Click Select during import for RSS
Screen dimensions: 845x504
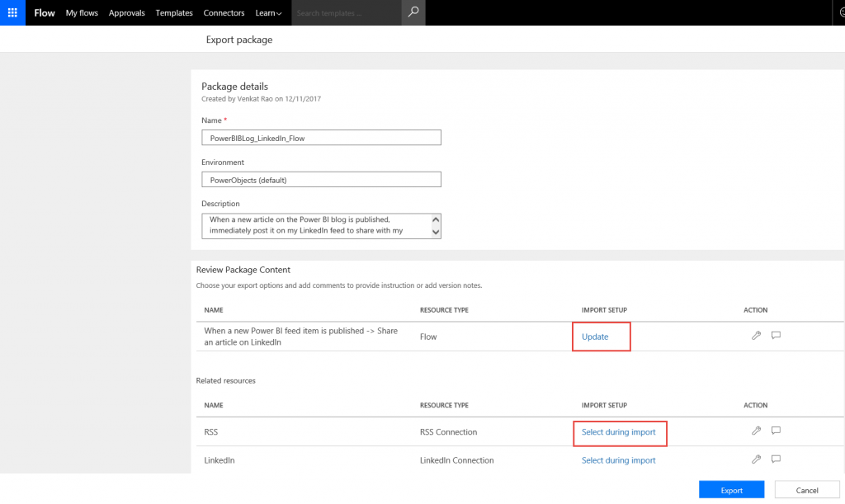[x=618, y=432]
